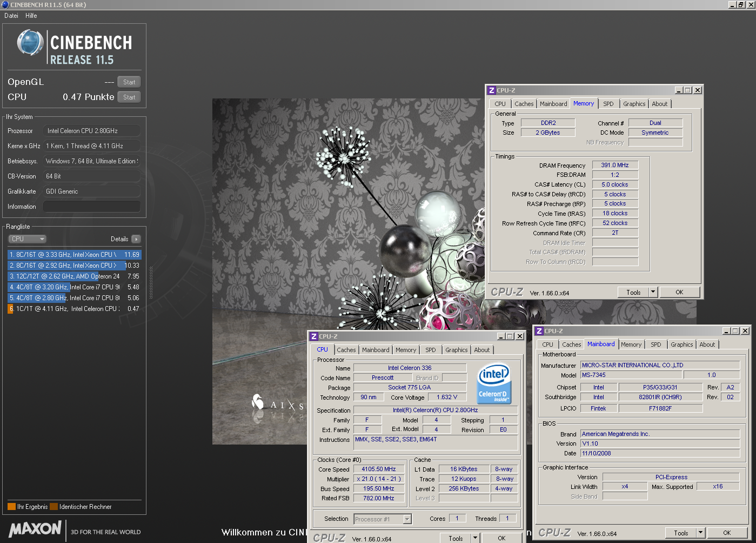756x543 pixels.
Task: Select ranking row 12C/12T AMD Opteron
Action: [74, 276]
